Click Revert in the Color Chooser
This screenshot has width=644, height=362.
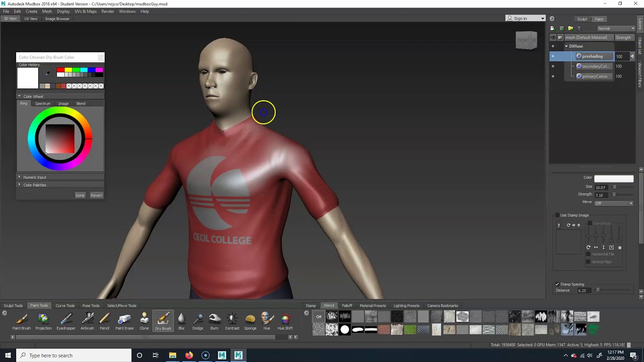96,195
